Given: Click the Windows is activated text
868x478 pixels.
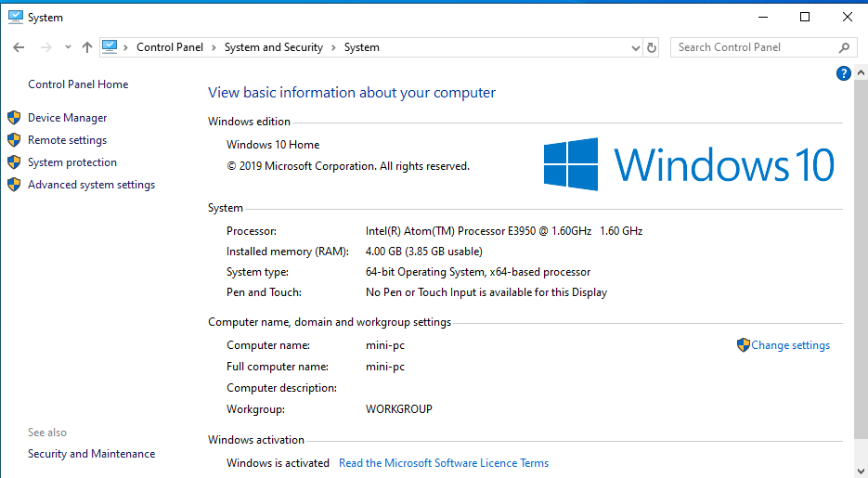Looking at the screenshot, I should (278, 463).
